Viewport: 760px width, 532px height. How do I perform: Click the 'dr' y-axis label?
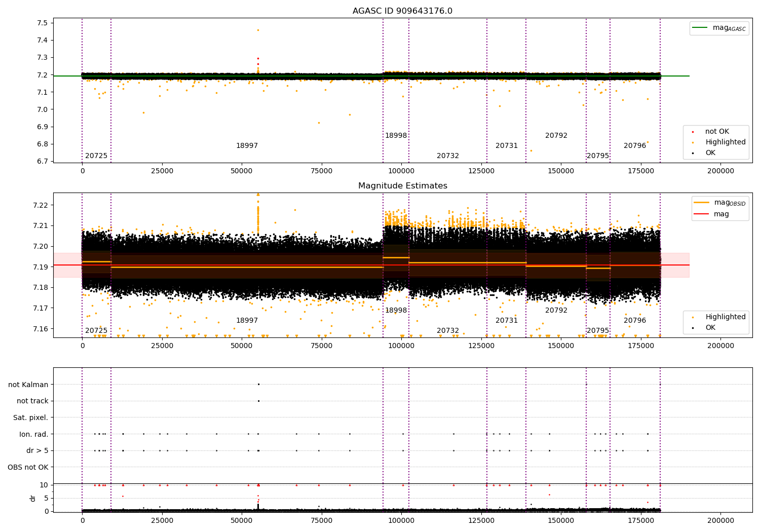[x=33, y=498]
